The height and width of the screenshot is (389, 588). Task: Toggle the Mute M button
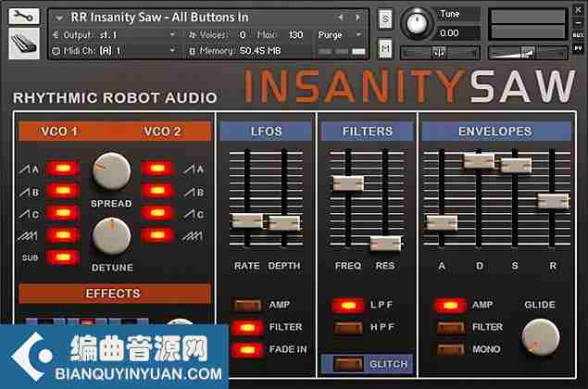point(385,48)
